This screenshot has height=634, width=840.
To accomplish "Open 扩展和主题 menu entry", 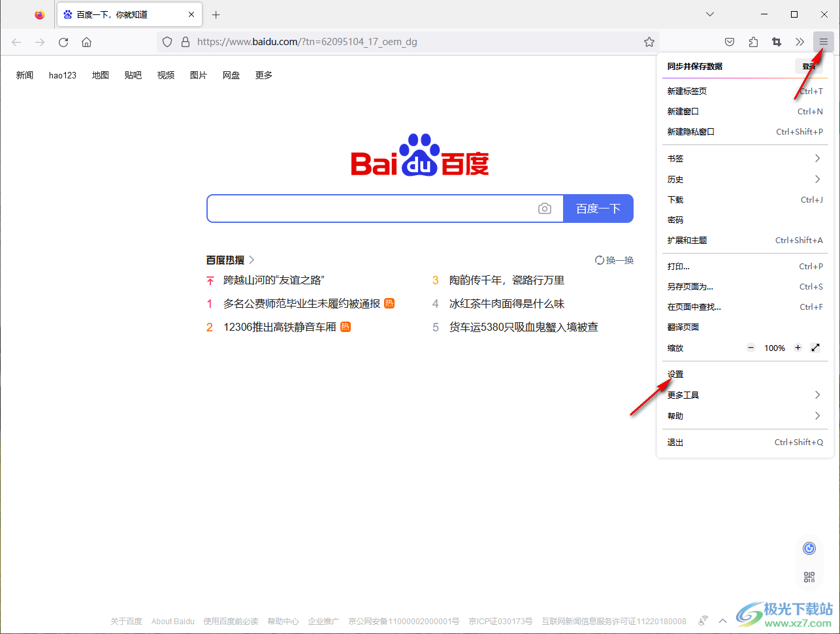I will coord(745,241).
